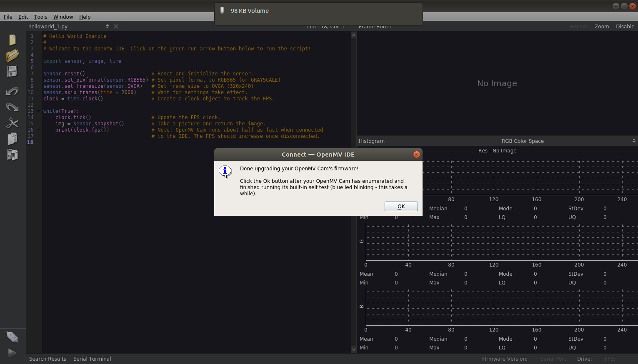The width and height of the screenshot is (638, 364).
Task: Open the Tools menu
Action: point(40,17)
